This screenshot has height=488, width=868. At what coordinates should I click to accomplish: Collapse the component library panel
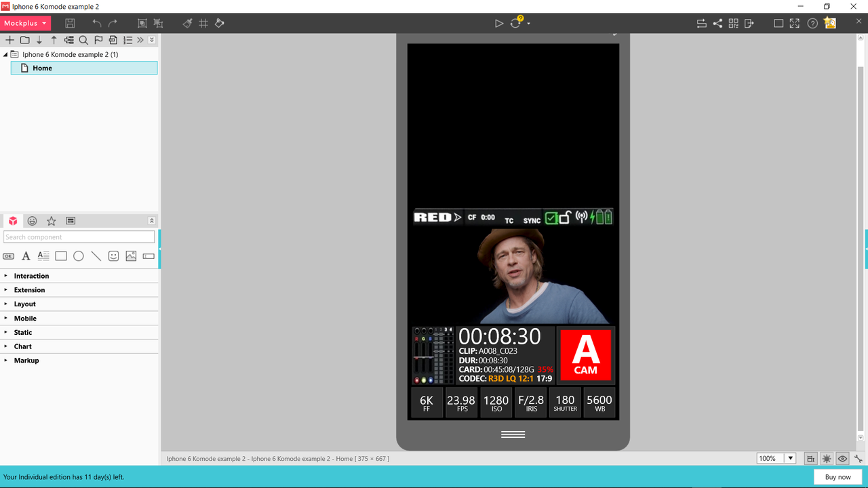152,221
